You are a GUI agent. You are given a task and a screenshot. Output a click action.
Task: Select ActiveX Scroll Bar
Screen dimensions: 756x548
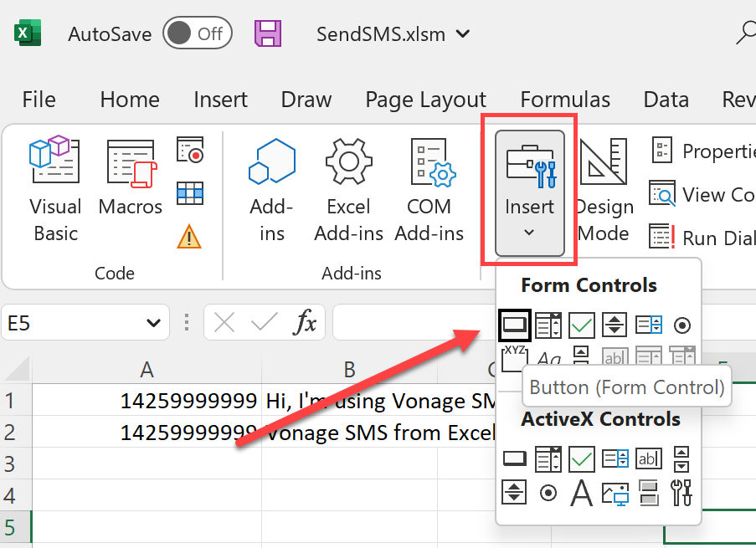681,458
